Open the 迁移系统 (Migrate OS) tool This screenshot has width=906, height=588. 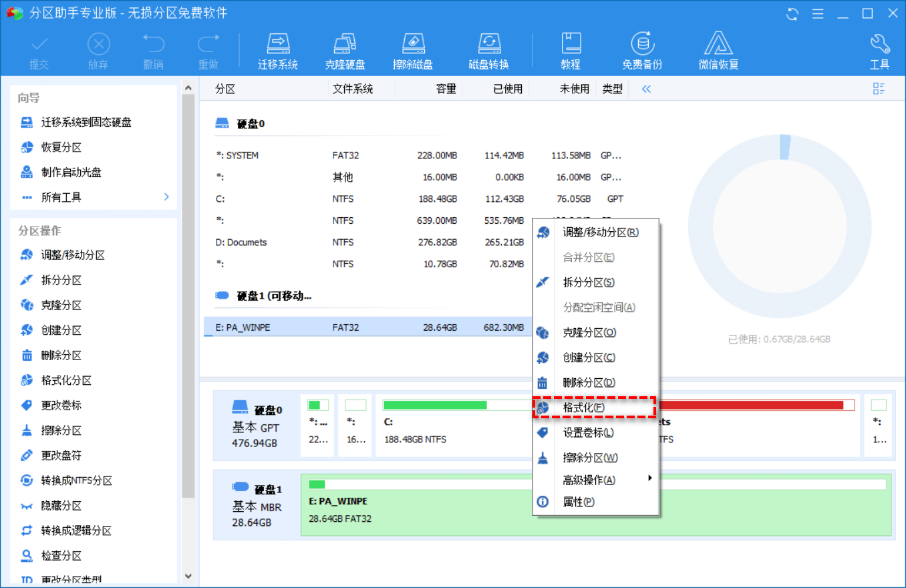pyautogui.click(x=278, y=50)
